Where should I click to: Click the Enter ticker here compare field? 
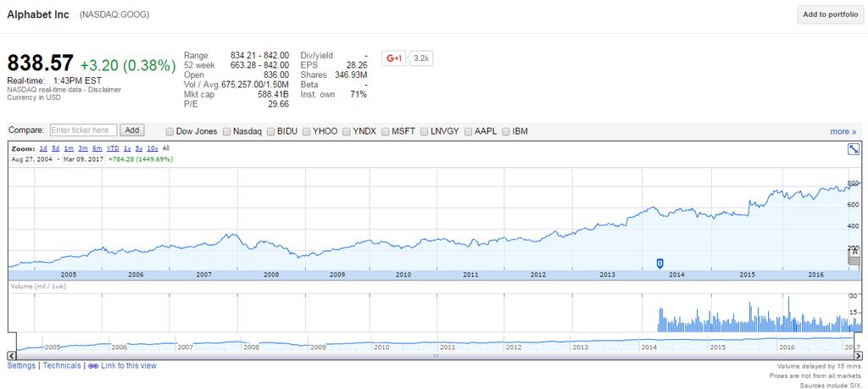[x=84, y=131]
